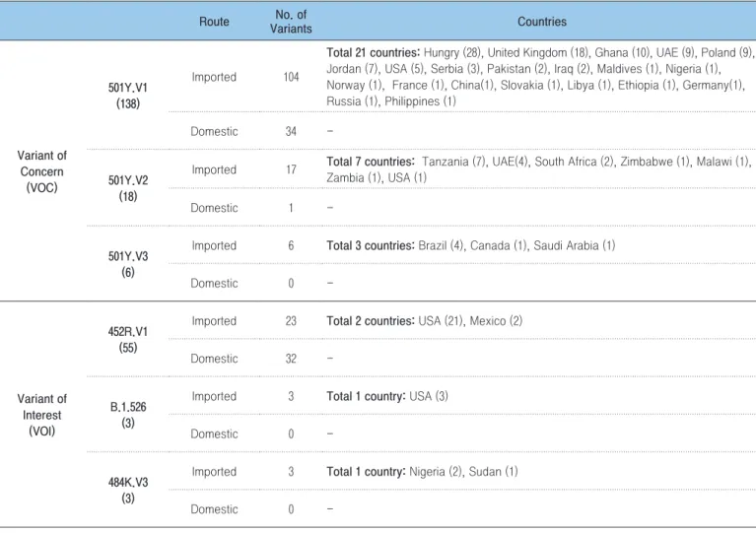756x533 pixels.
Task: Click the Imported variants count '6'
Action: coord(291,245)
